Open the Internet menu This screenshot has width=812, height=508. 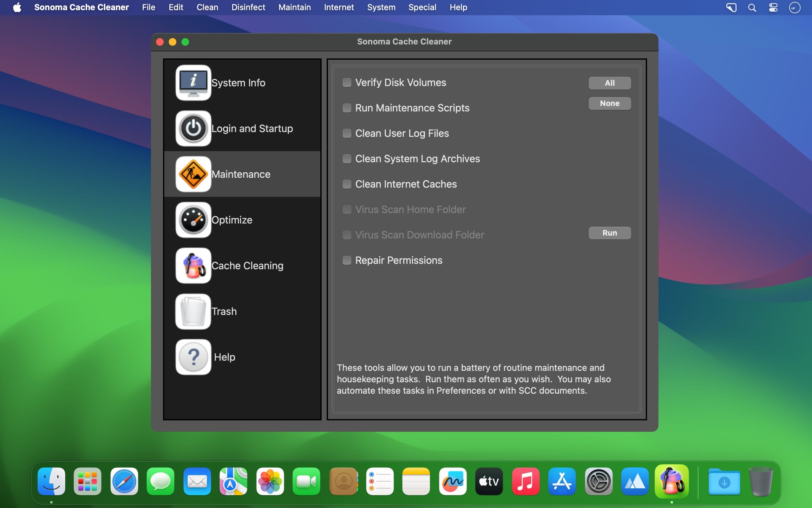tap(339, 7)
